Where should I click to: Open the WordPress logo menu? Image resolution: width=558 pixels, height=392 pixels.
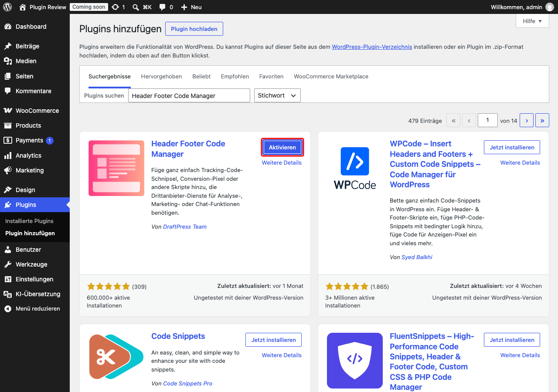tap(7, 7)
